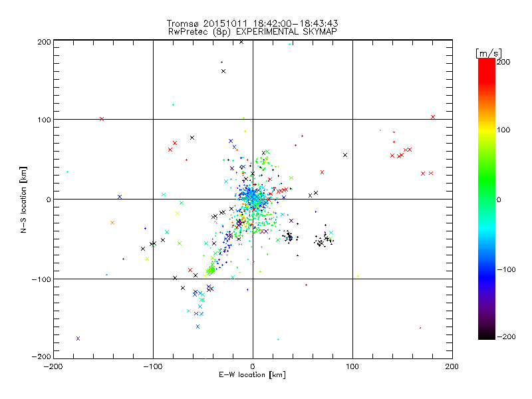Click the red X marker near the top-right at N-S 100
Viewport: 532px width, 399px height.
click(x=433, y=117)
